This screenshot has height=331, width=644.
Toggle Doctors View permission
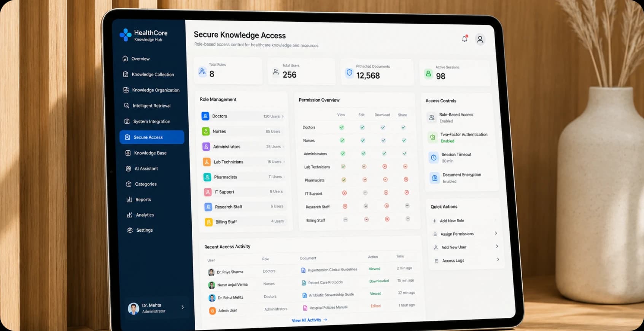342,127
